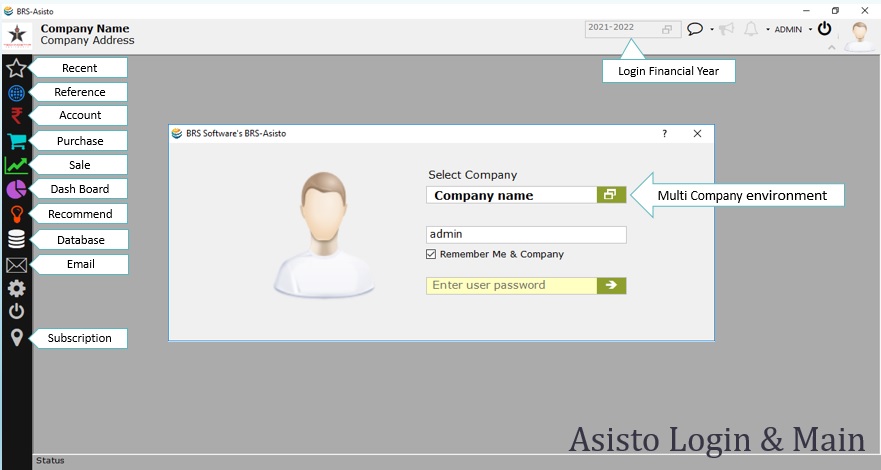Click the large user avatar in dialog
This screenshot has height=470, width=881.
pos(324,235)
